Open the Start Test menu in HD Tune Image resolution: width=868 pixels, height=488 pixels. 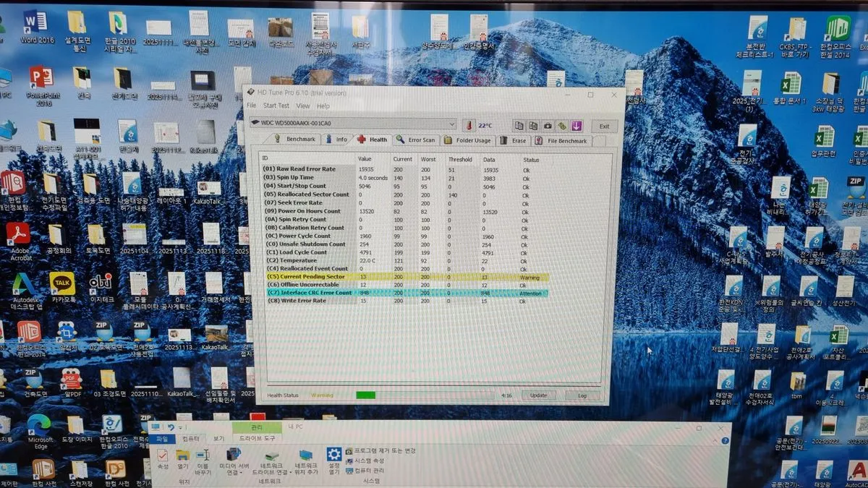(x=276, y=106)
